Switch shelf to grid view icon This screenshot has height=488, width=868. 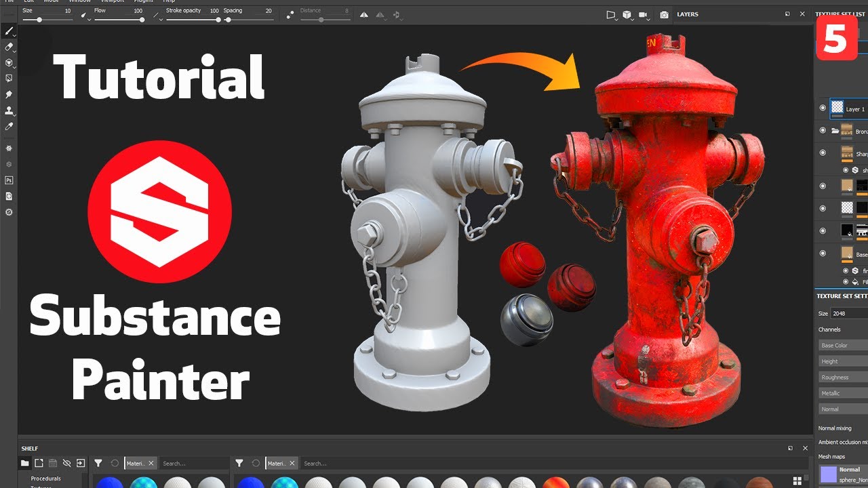(797, 481)
